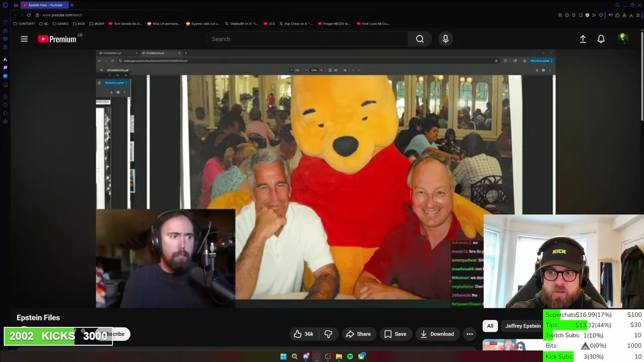Open the CONTENT? bookmarks folder
Image resolution: width=644 pixels, height=362 pixels.
[x=24, y=24]
